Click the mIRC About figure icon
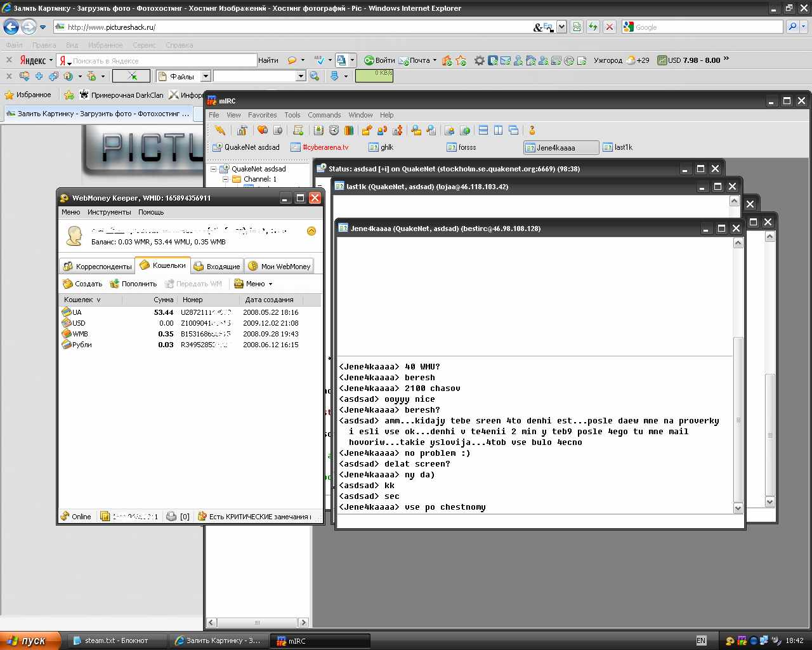Image resolution: width=812 pixels, height=650 pixels. tap(532, 130)
